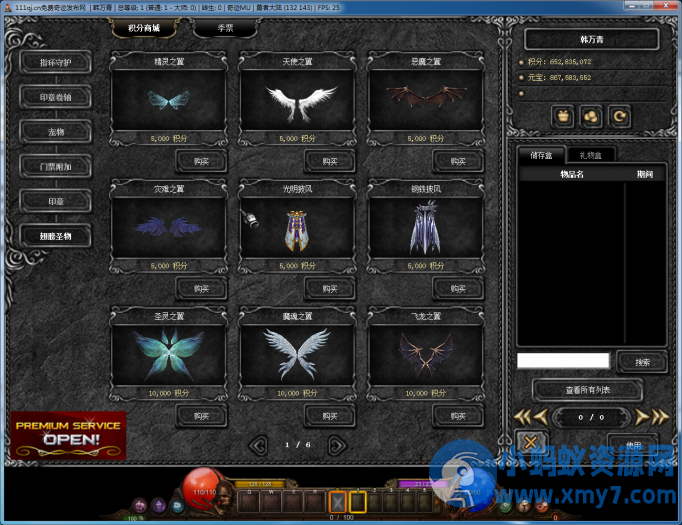Buy 飞龙之翼 with its 购买 button
Viewport: 682px width, 525px height.
tap(458, 416)
